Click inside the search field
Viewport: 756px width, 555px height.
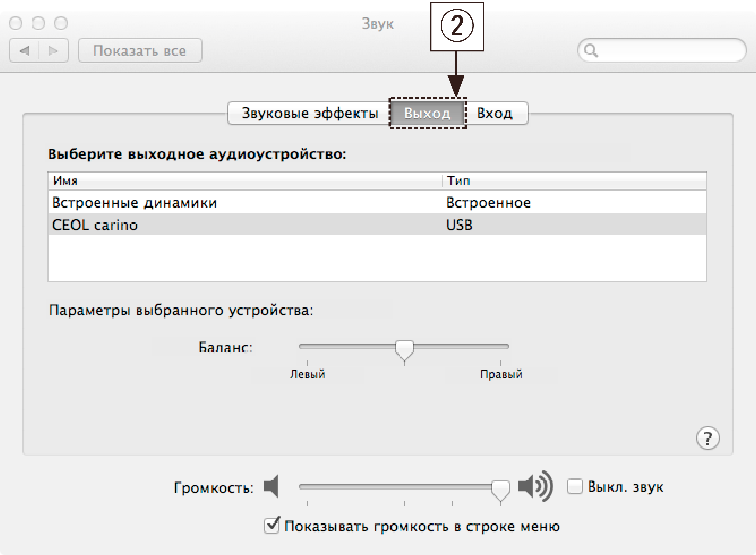click(669, 51)
